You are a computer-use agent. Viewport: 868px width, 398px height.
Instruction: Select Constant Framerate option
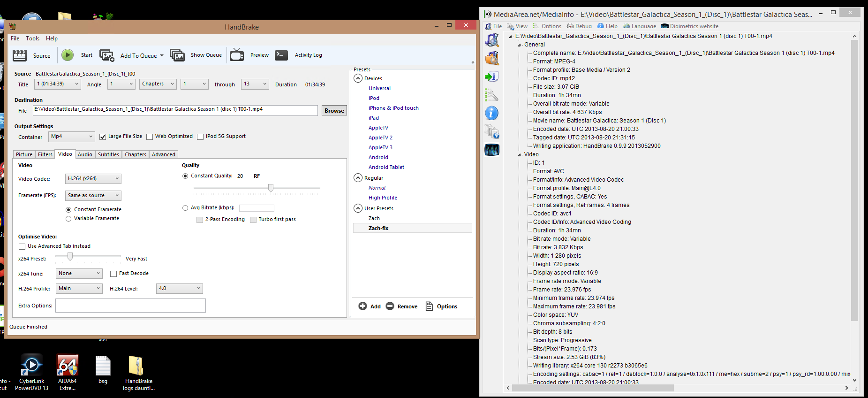(x=68, y=210)
